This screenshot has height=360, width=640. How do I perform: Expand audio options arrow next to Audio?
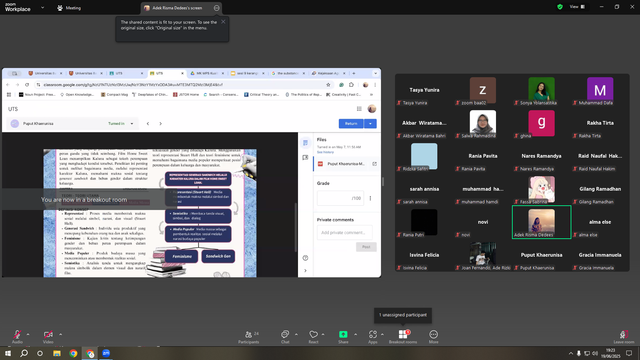point(28,334)
